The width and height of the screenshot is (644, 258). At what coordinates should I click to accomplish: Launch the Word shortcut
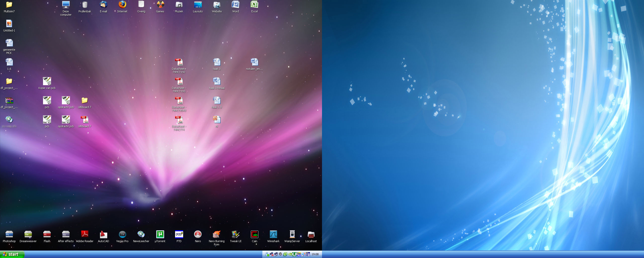click(x=235, y=7)
